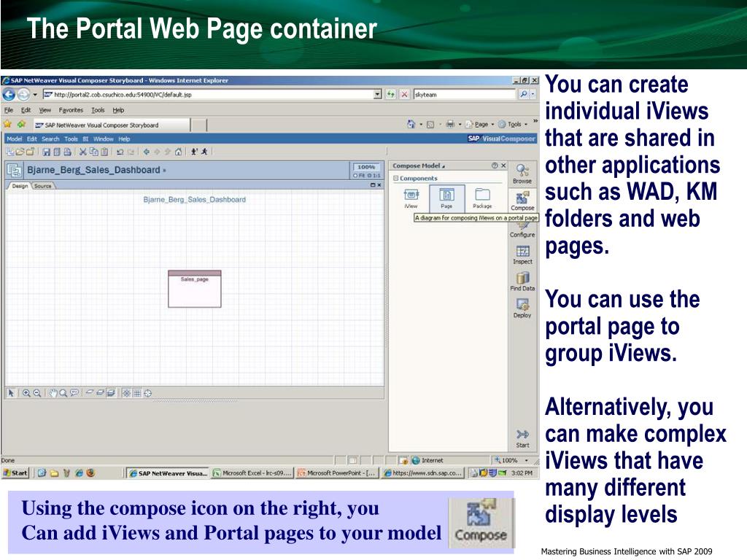Screen dimensions: 747x560
Task: Click the Save model icon
Action: click(x=46, y=152)
